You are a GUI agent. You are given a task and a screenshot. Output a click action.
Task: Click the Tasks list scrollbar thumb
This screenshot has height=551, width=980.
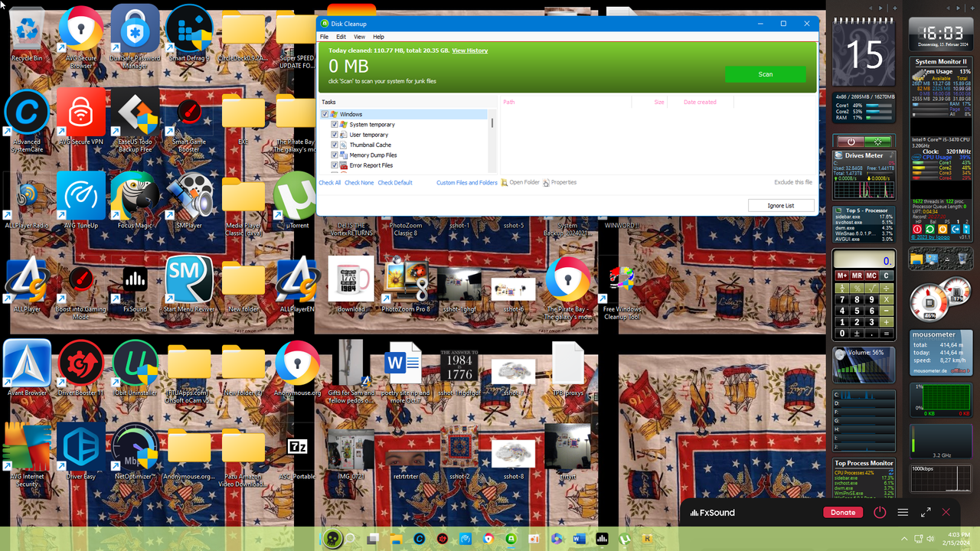tap(492, 123)
